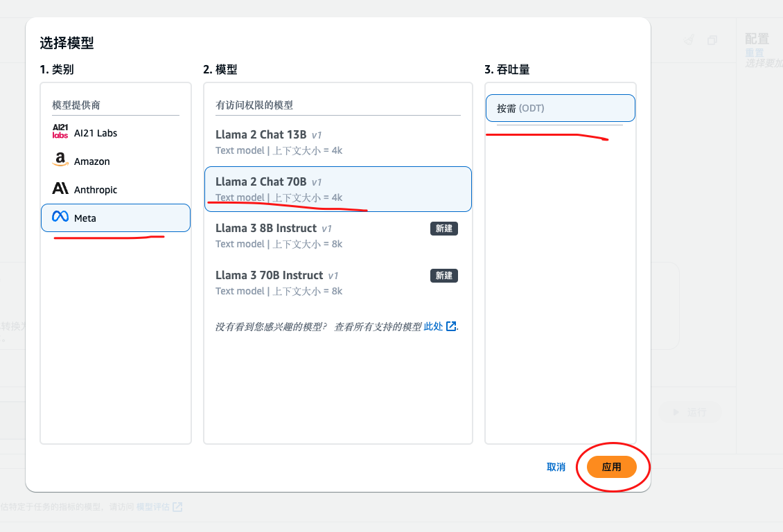The width and height of the screenshot is (783, 532).
Task: Click the "3. 吞吐量" column heading
Action: [x=507, y=69]
